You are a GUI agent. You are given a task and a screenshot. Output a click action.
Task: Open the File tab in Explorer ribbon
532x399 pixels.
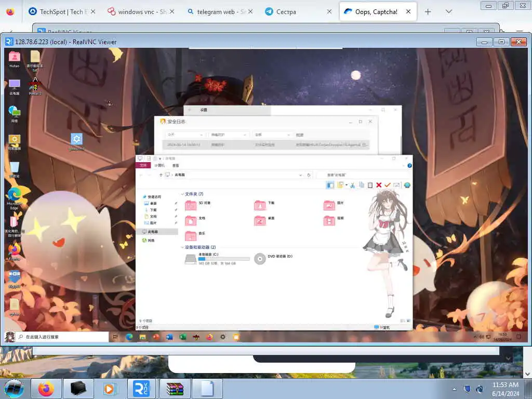143,166
